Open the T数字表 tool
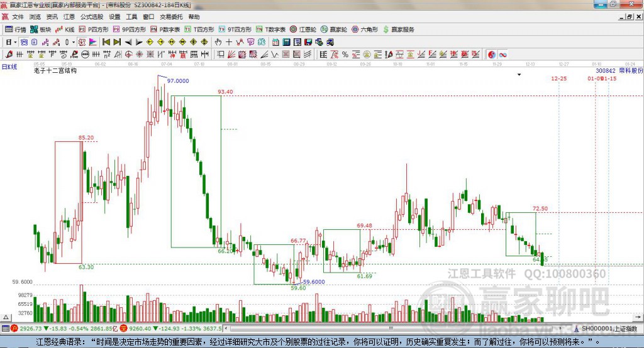644x348 pixels. click(x=270, y=30)
